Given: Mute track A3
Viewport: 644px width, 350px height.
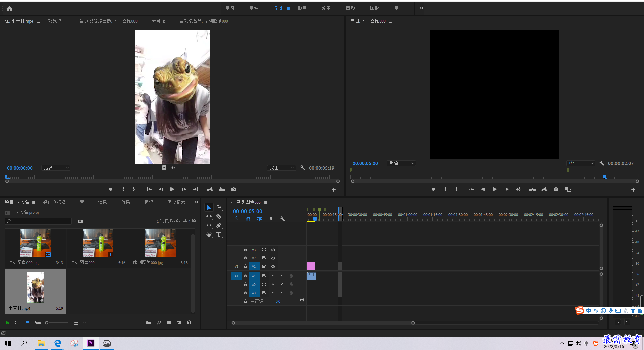Looking at the screenshot, I should tap(273, 293).
